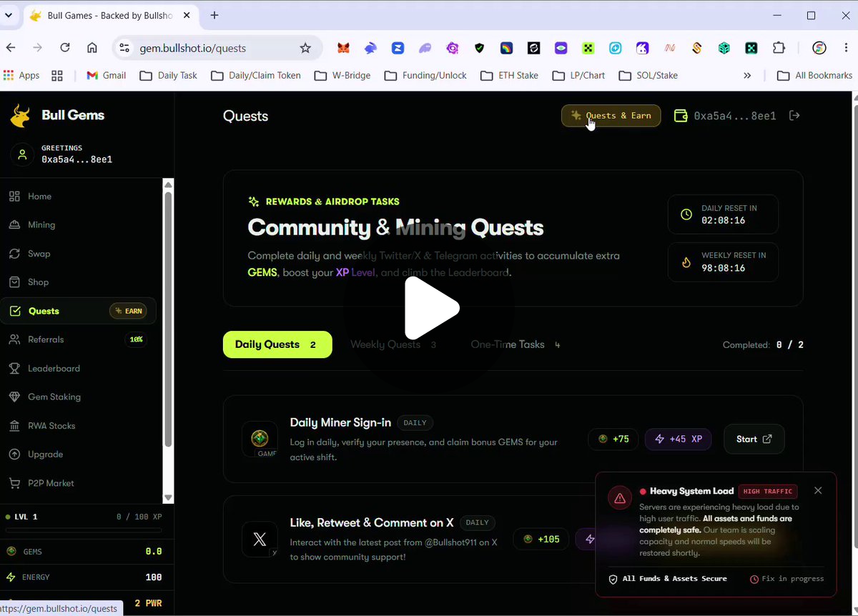
Task: Open All Bookmarks folder
Action: 814,75
